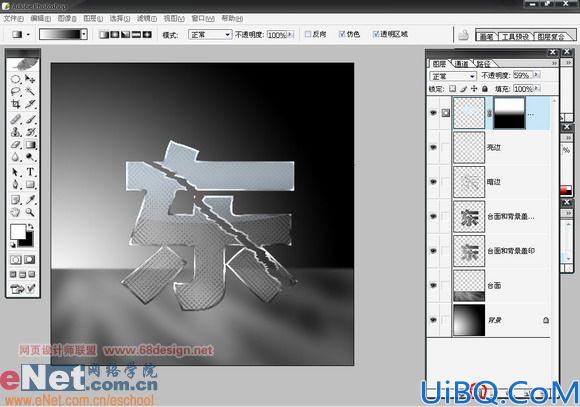Select the Healing Brush tool

pyautogui.click(x=16, y=119)
